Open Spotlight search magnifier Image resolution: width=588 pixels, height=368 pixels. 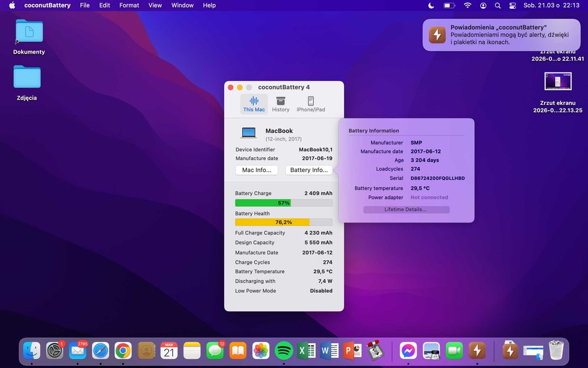[x=497, y=5]
